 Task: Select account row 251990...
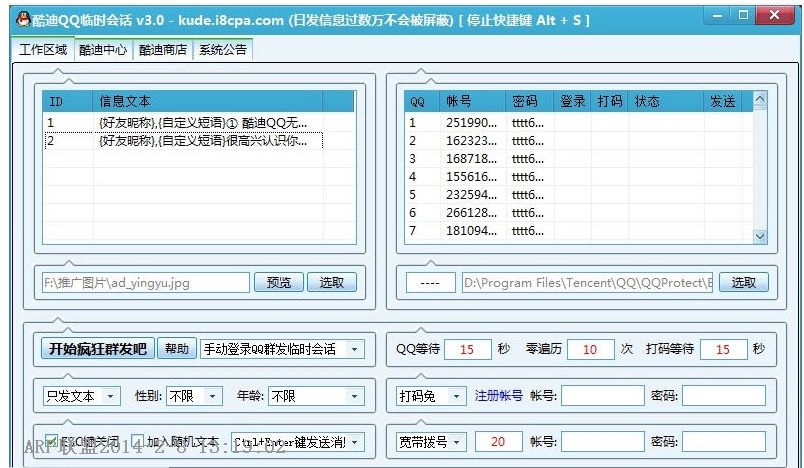tap(578, 123)
